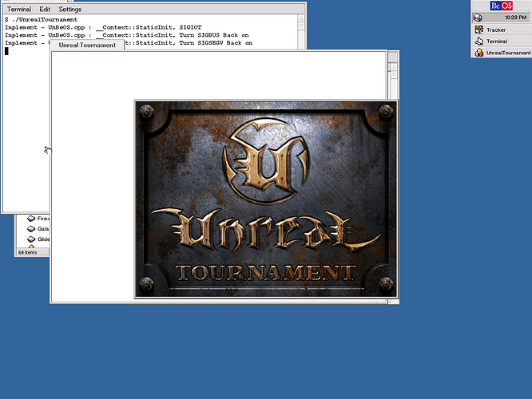Click the BeOS logo in the Deskbar
Screen dimensions: 532x399
[501, 6]
